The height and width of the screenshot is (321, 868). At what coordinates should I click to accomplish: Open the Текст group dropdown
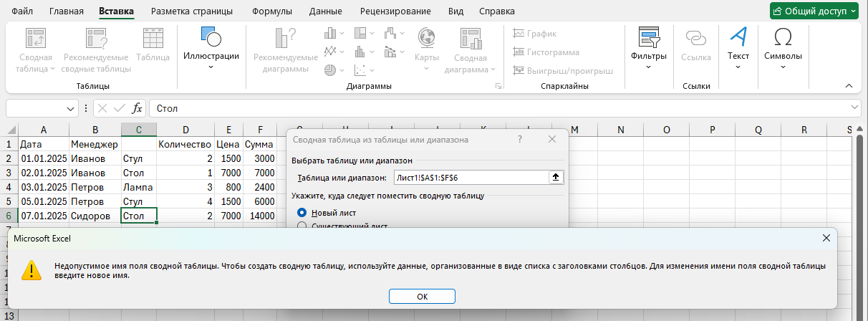pyautogui.click(x=738, y=49)
